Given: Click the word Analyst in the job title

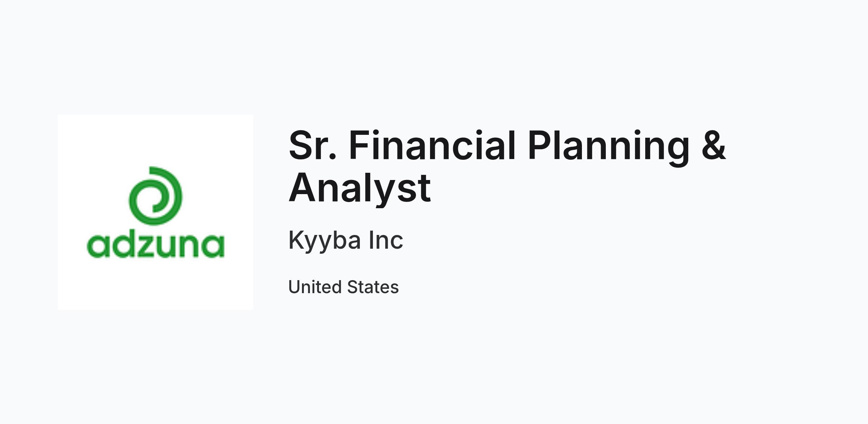Looking at the screenshot, I should click(x=359, y=188).
